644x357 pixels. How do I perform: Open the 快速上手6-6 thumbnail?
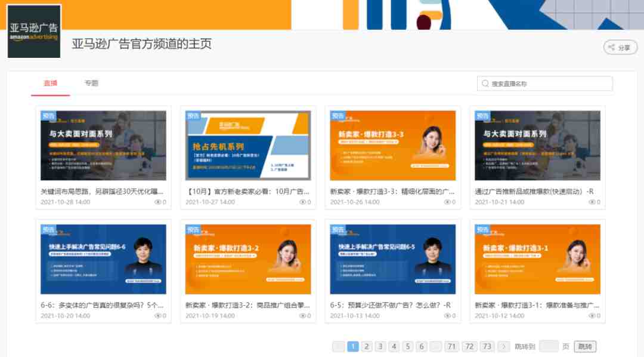coord(104,259)
